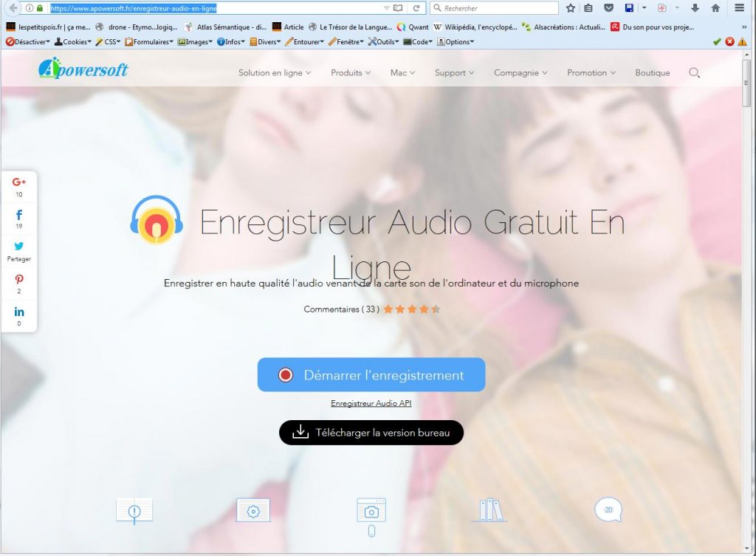Click the green checkmark validation icon
The image size is (756, 556).
tap(717, 41)
